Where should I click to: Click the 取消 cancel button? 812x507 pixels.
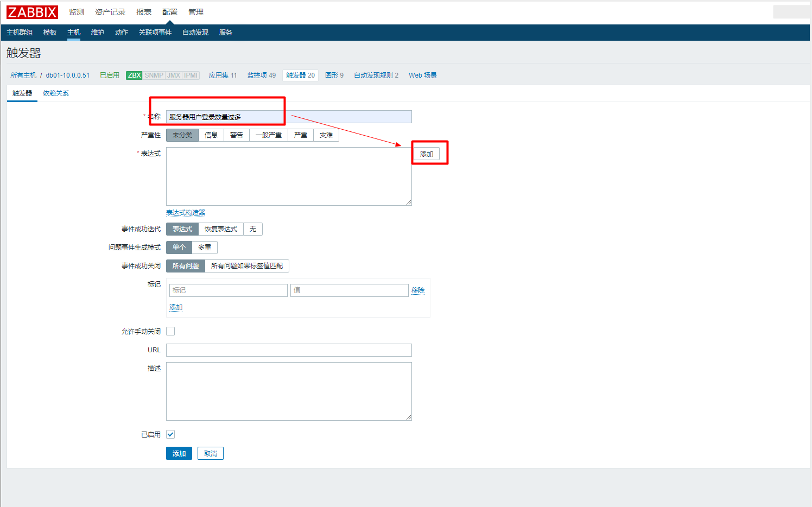point(211,453)
